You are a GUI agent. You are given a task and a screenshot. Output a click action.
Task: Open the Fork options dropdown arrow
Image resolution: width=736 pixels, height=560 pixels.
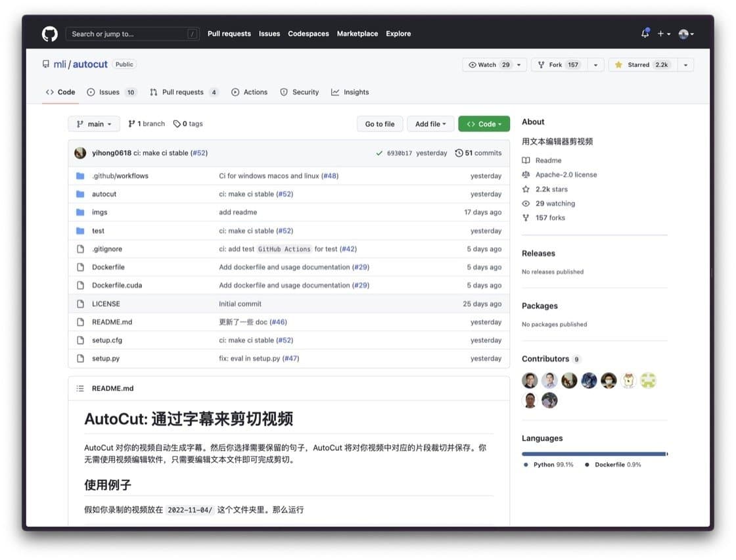point(595,65)
